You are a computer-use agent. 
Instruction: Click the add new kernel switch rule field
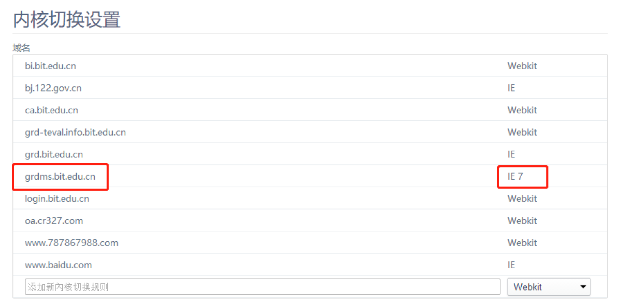tap(262, 287)
